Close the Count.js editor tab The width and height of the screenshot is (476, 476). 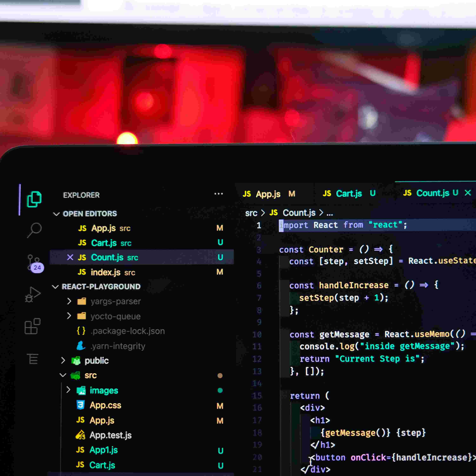coord(468,193)
